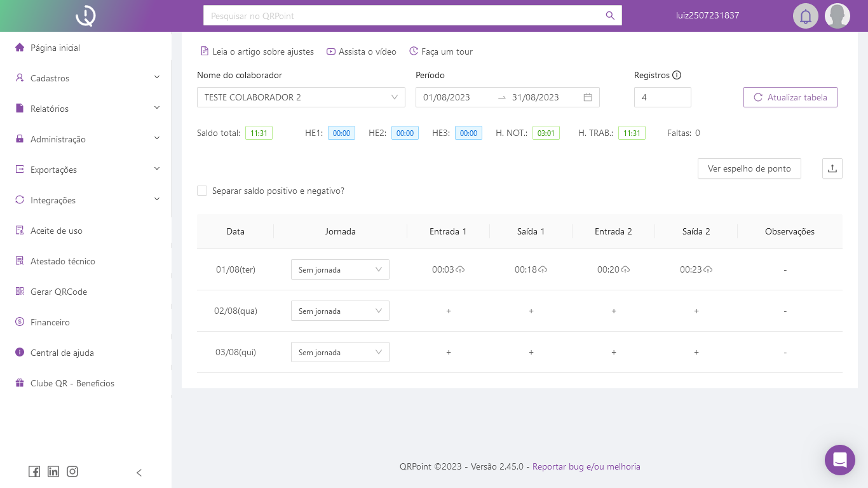The image size is (868, 488).
Task: Expand the Cadastros sidebar menu
Action: 87,78
